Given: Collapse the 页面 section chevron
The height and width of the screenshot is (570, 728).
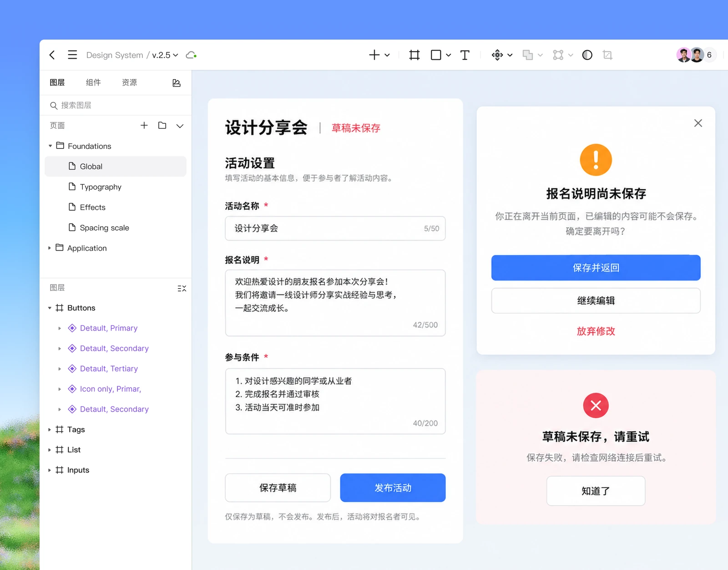Looking at the screenshot, I should tap(180, 126).
